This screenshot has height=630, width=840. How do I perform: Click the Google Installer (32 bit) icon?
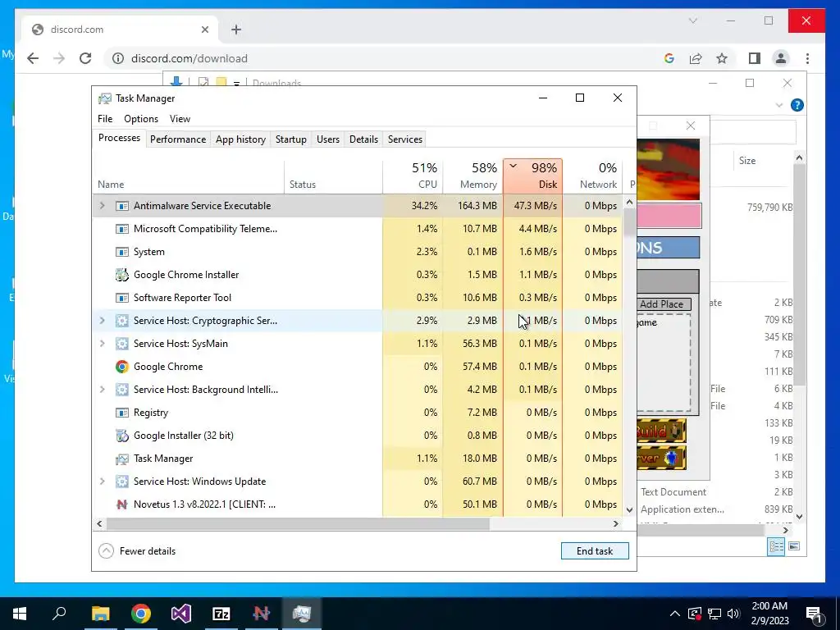122,436
